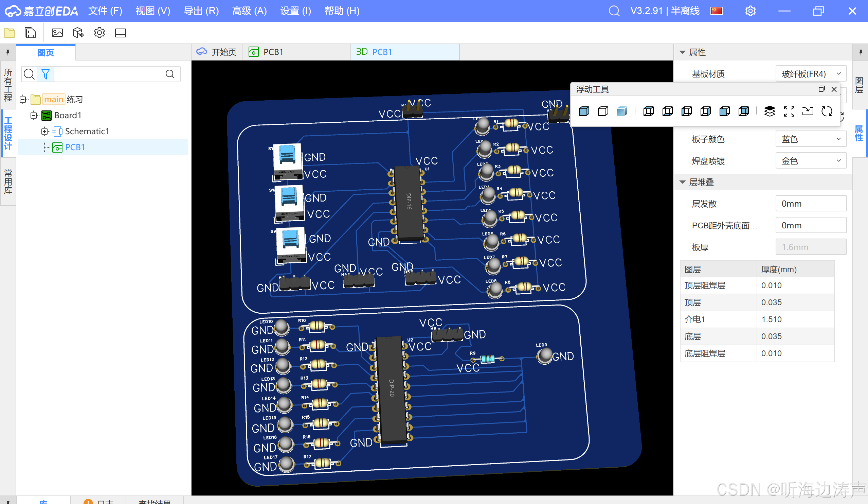Screen dimensions: 868x504
Task: Collapse the main 练习 project node
Action: pos(23,100)
